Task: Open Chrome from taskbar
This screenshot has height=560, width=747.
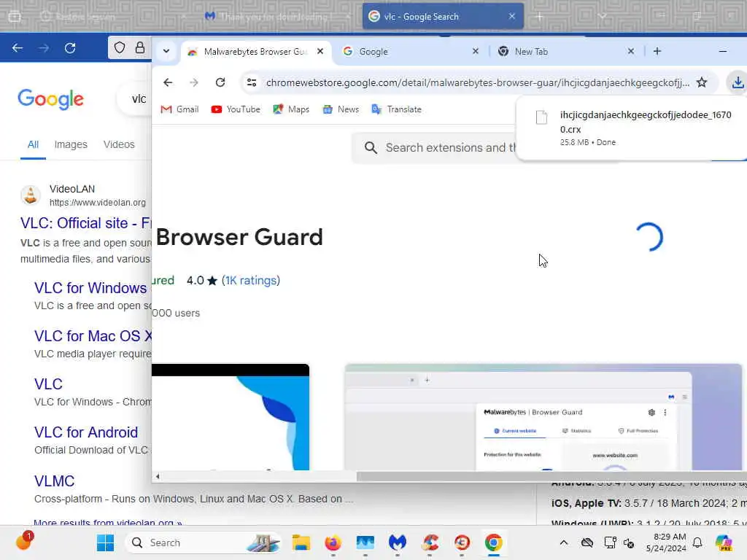Action: tap(494, 542)
